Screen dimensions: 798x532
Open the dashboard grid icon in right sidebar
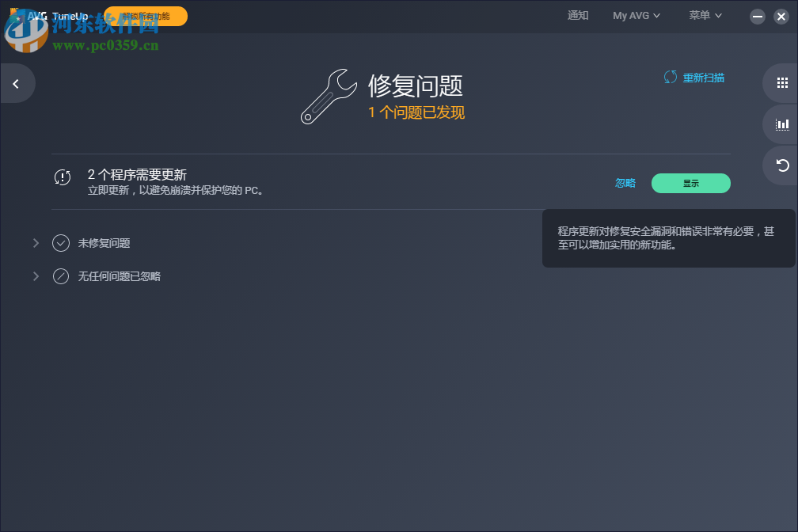[x=782, y=82]
